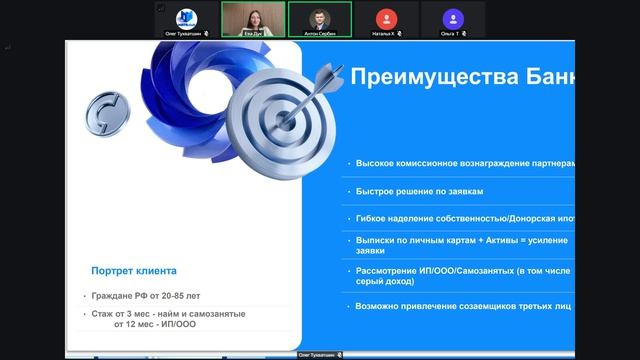The image size is (640, 360).
Task: Click the bottom presenter name label
Action: pyautogui.click(x=320, y=355)
